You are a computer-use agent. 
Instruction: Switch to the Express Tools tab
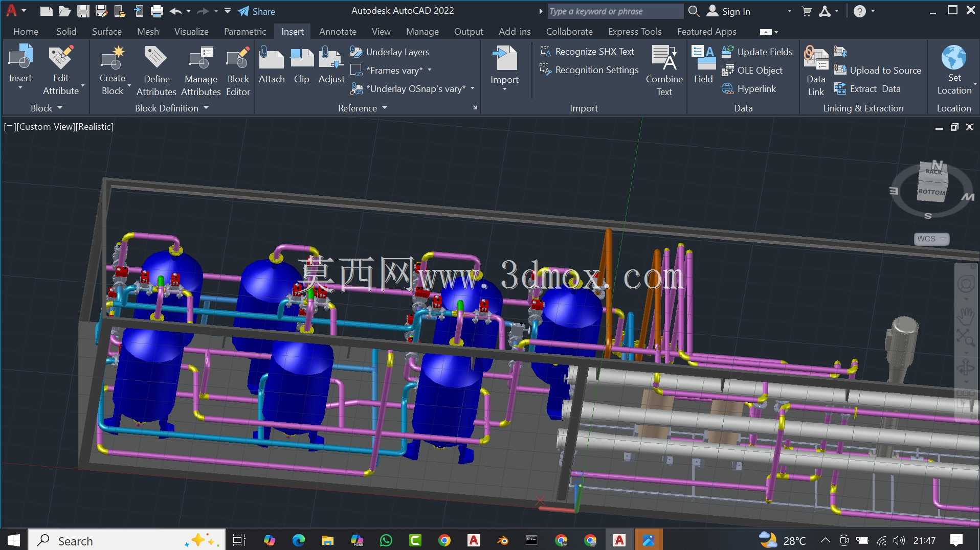(635, 31)
